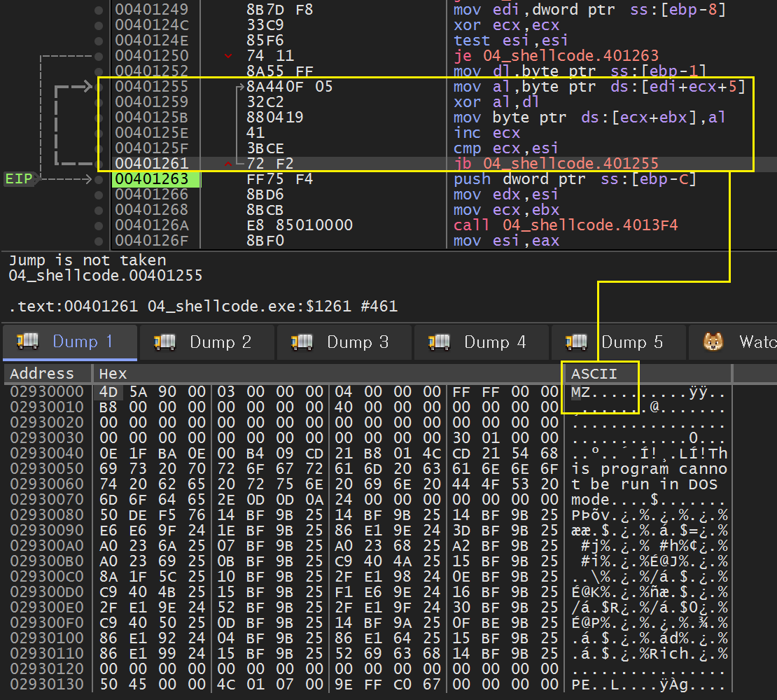
Task: Click opcode bytes 'E8 85010000'
Action: click(x=300, y=225)
